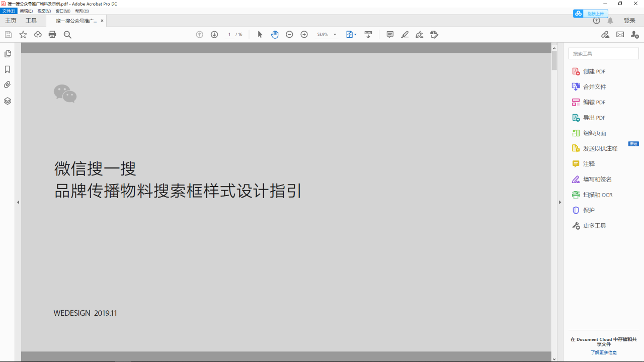The height and width of the screenshot is (362, 644).
Task: Open the Bookmarks panel
Action: pos(8,69)
